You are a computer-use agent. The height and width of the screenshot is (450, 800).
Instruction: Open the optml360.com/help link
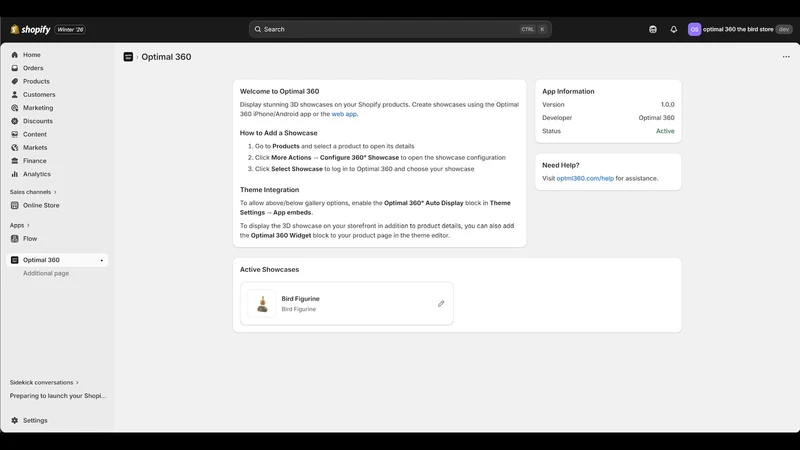585,178
